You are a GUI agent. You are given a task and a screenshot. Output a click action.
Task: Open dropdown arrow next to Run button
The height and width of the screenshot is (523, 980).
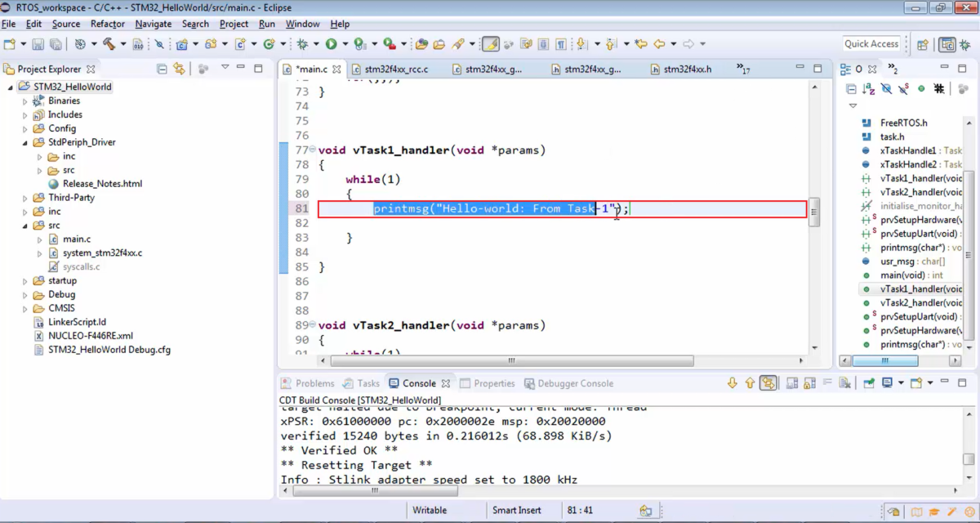click(x=345, y=44)
